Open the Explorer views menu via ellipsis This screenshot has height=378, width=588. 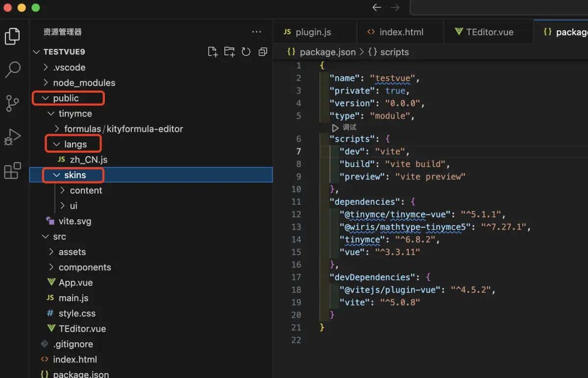click(256, 31)
